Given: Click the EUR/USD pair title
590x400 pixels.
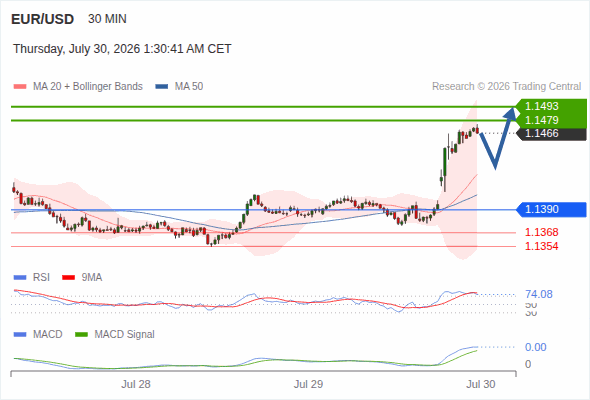Looking at the screenshot, I should (x=43, y=19).
